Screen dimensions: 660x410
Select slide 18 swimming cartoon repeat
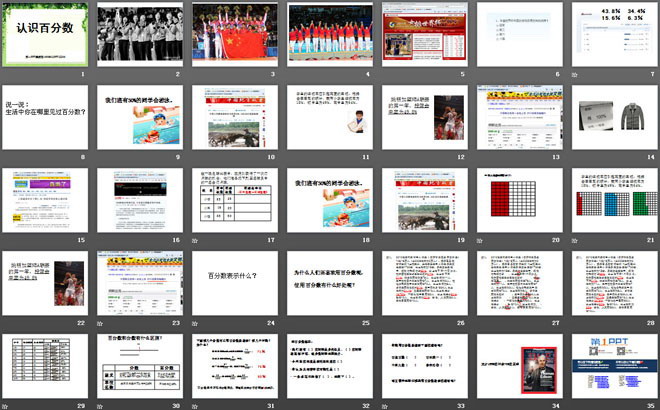330,200
